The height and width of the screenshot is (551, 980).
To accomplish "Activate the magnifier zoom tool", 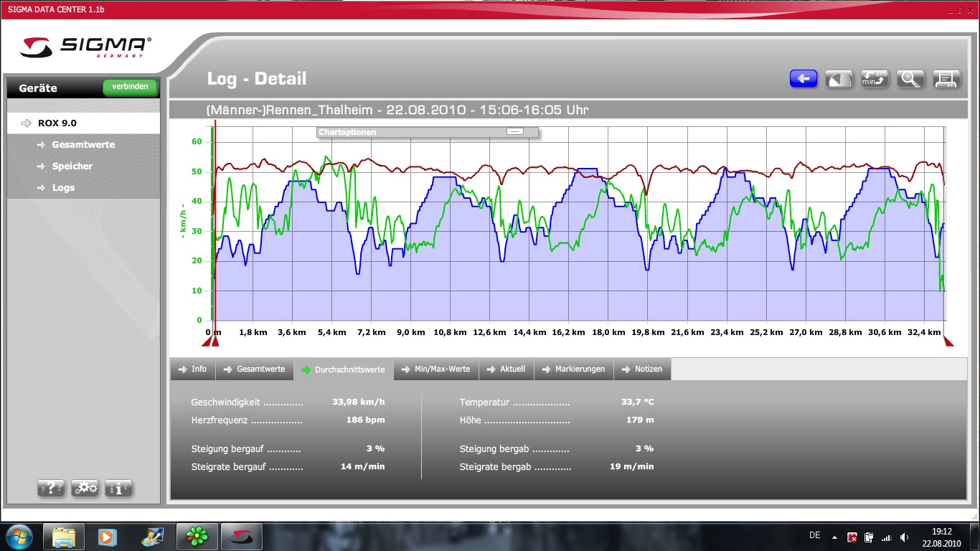I will (910, 79).
